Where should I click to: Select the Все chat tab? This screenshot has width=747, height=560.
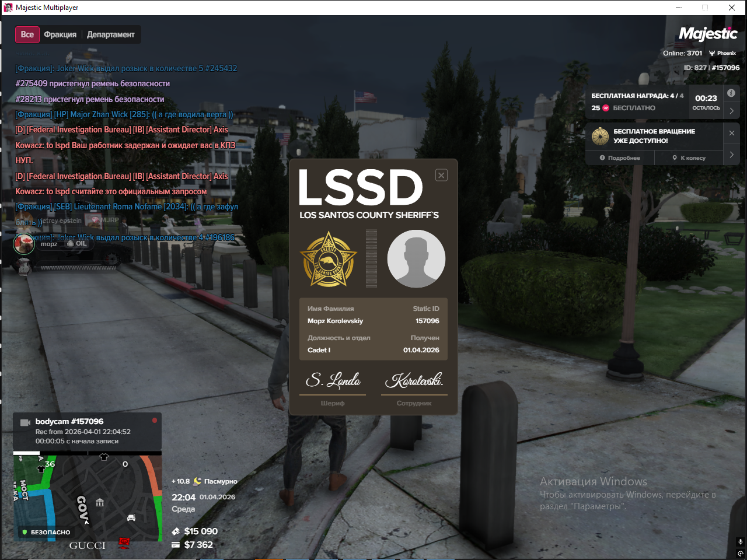(27, 34)
